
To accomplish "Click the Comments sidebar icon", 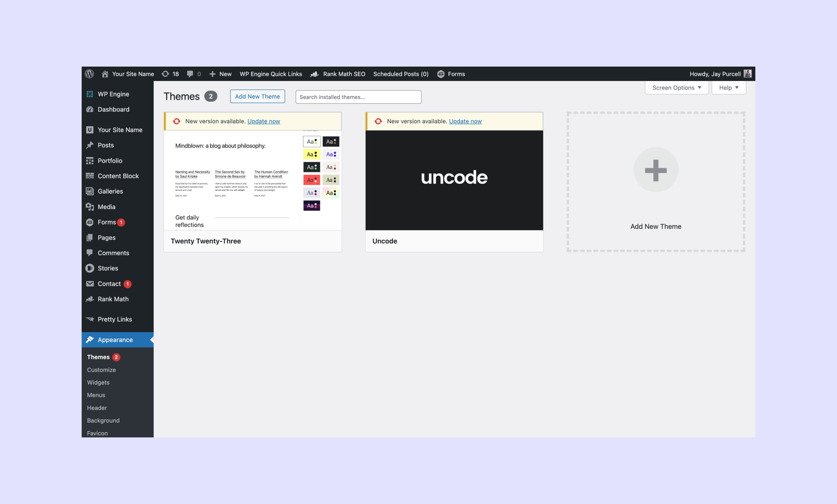I will (x=90, y=252).
